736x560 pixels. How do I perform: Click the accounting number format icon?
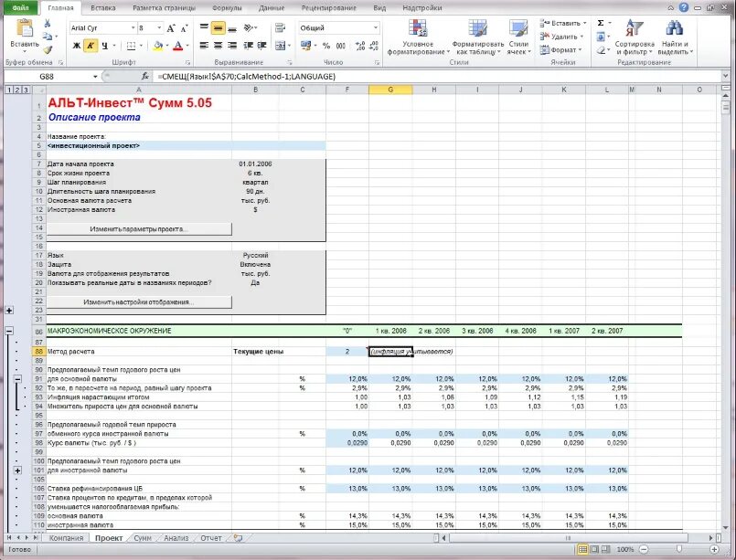pos(306,46)
